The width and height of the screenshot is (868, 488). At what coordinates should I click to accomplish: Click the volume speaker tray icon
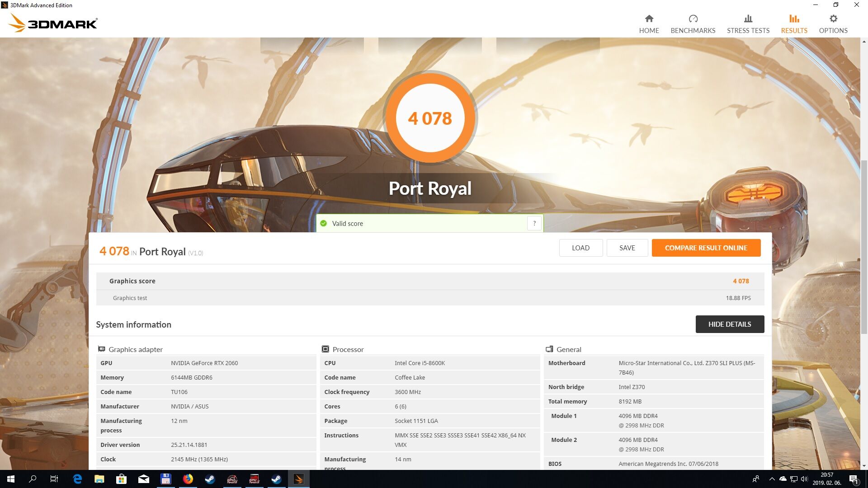click(x=804, y=479)
